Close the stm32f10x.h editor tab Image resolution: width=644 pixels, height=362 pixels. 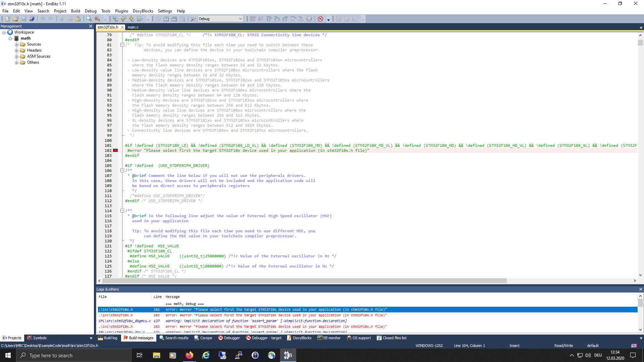(122, 27)
